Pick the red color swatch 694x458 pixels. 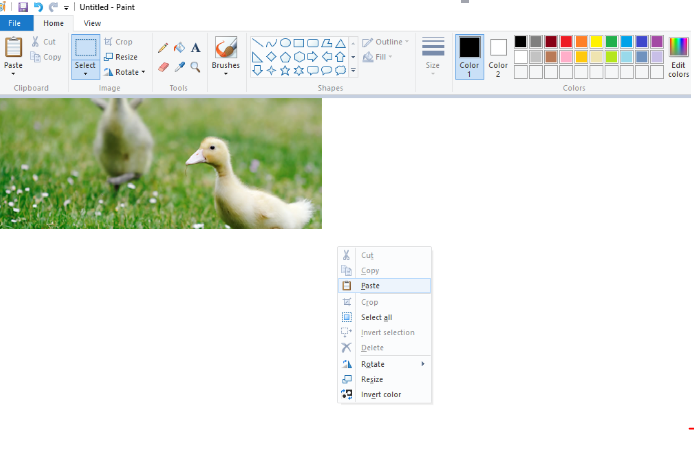coord(566,42)
